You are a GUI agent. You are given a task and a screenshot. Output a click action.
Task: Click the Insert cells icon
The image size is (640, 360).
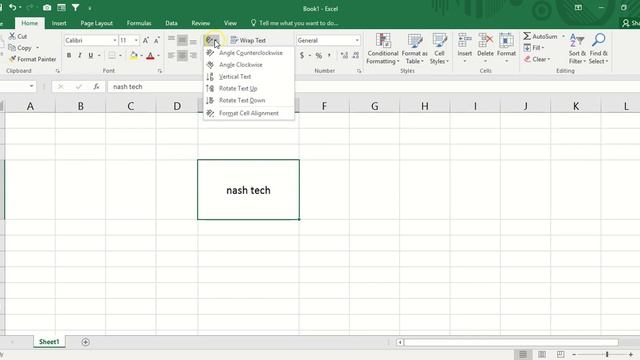click(x=464, y=41)
